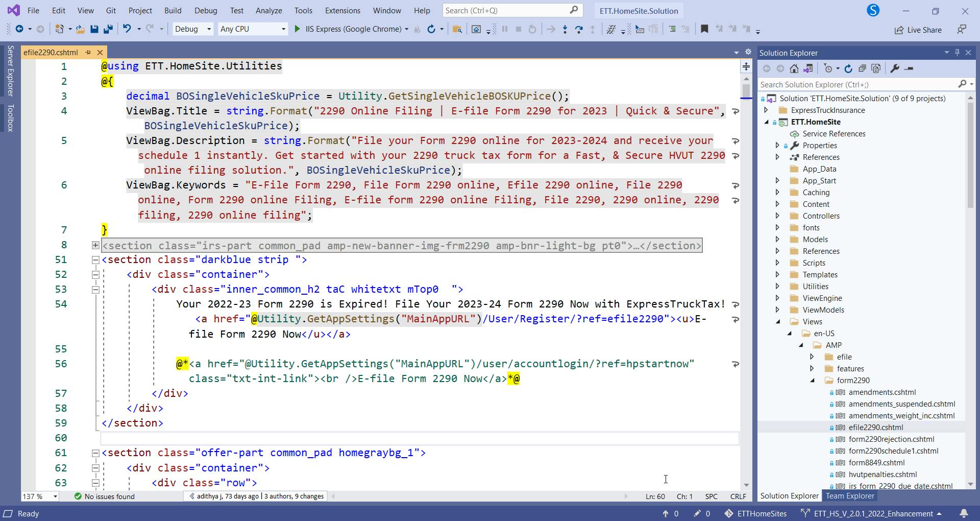Open Properties with the wrench icon in Solution Explorer
Screen dimensions: 980x521
[x=895, y=68]
